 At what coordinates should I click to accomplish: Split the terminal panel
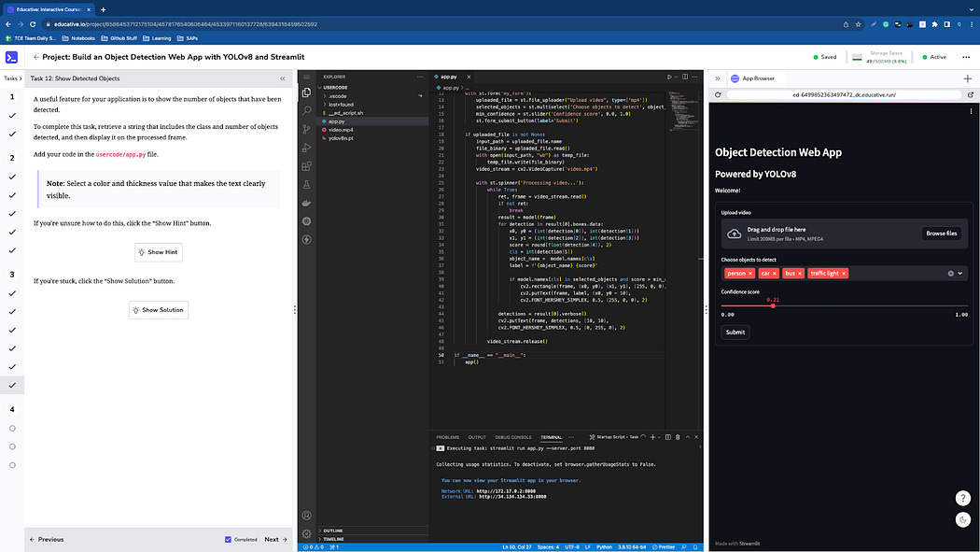coord(668,437)
